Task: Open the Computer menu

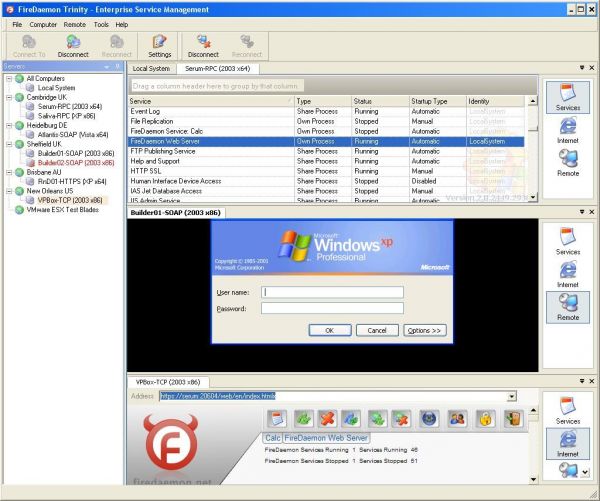Action: click(43, 24)
